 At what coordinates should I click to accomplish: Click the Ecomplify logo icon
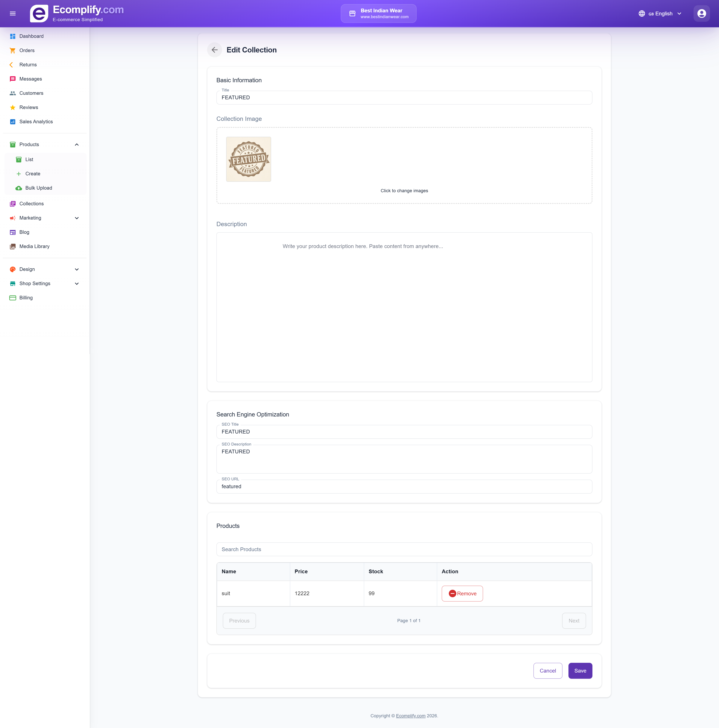click(x=39, y=13)
